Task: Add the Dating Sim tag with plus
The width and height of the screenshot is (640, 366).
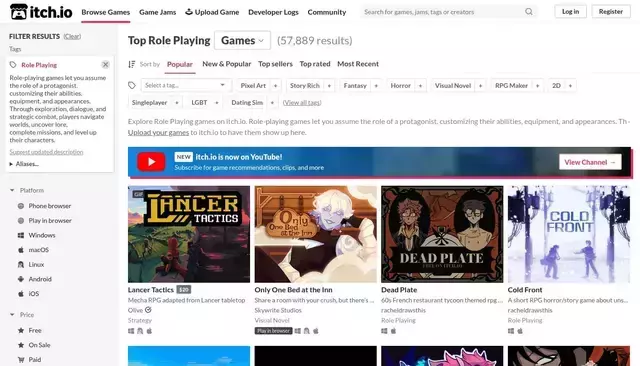Action: pyautogui.click(x=272, y=103)
